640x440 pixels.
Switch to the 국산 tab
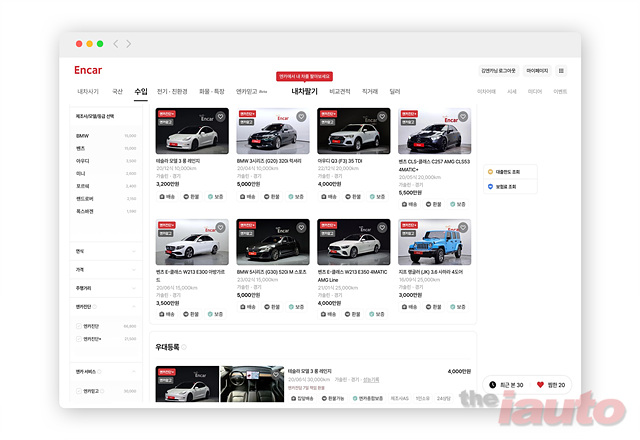click(x=118, y=91)
